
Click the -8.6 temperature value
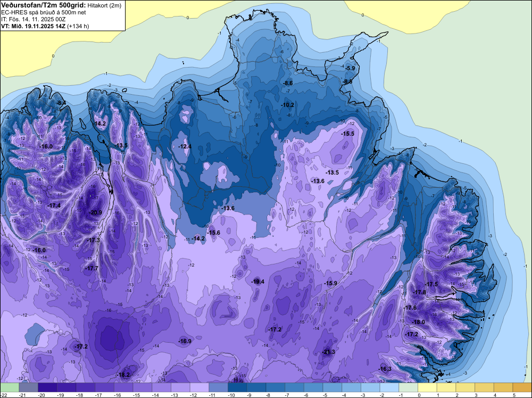288,83
